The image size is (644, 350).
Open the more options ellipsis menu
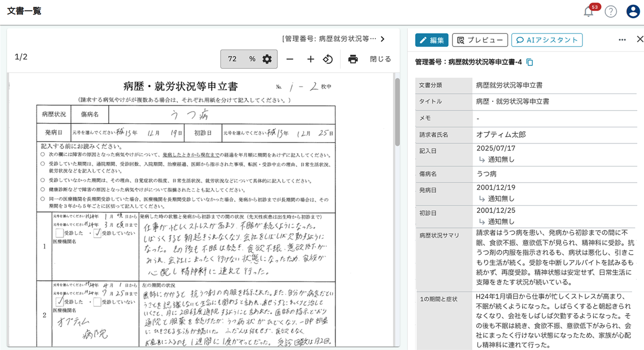point(622,40)
